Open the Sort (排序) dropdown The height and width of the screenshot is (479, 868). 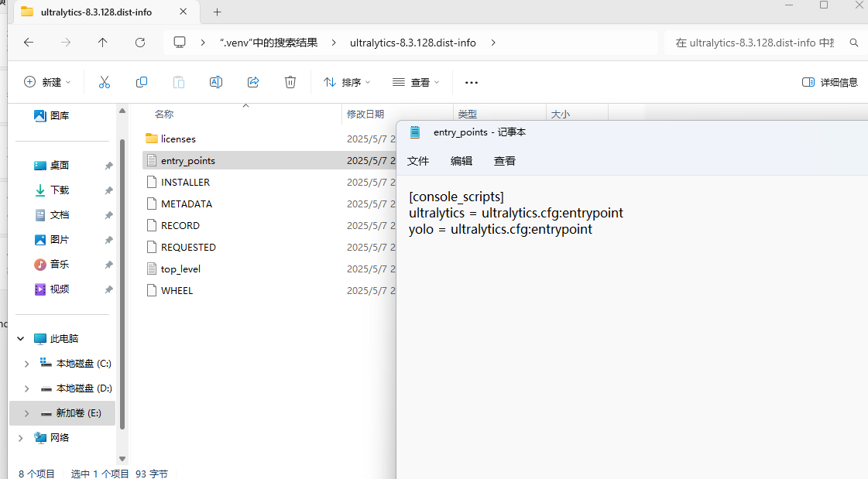[x=347, y=83]
